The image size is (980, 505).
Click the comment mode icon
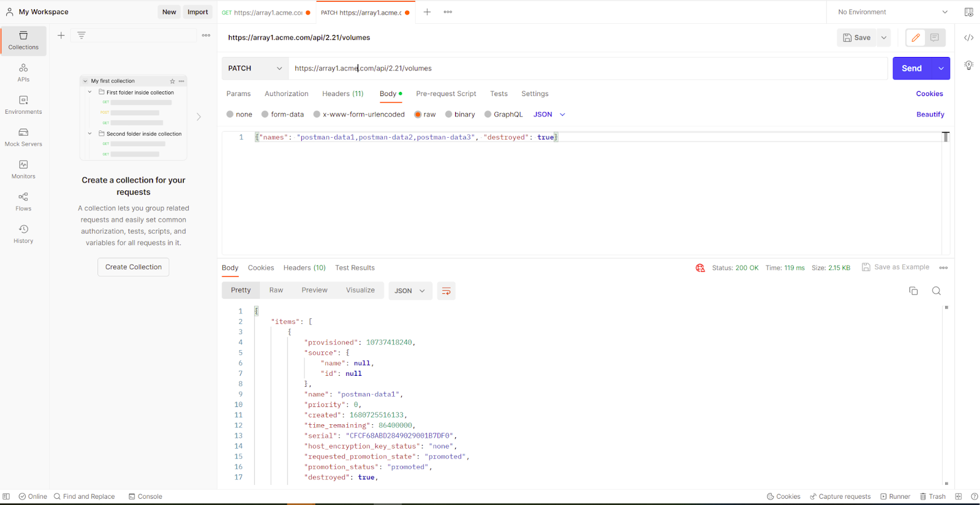pos(935,38)
